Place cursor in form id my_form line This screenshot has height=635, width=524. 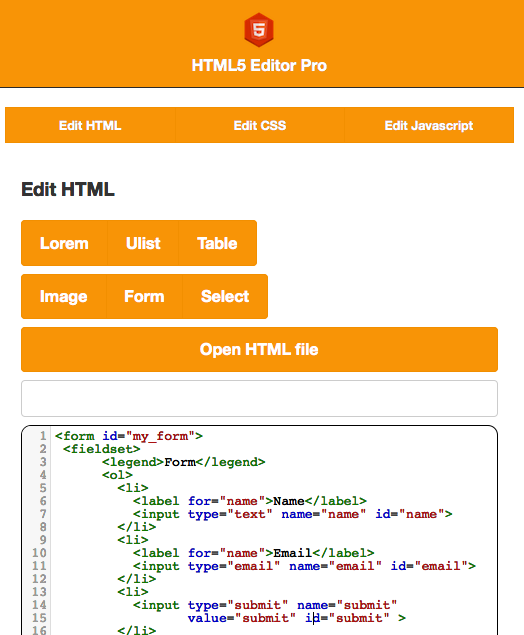tap(129, 436)
